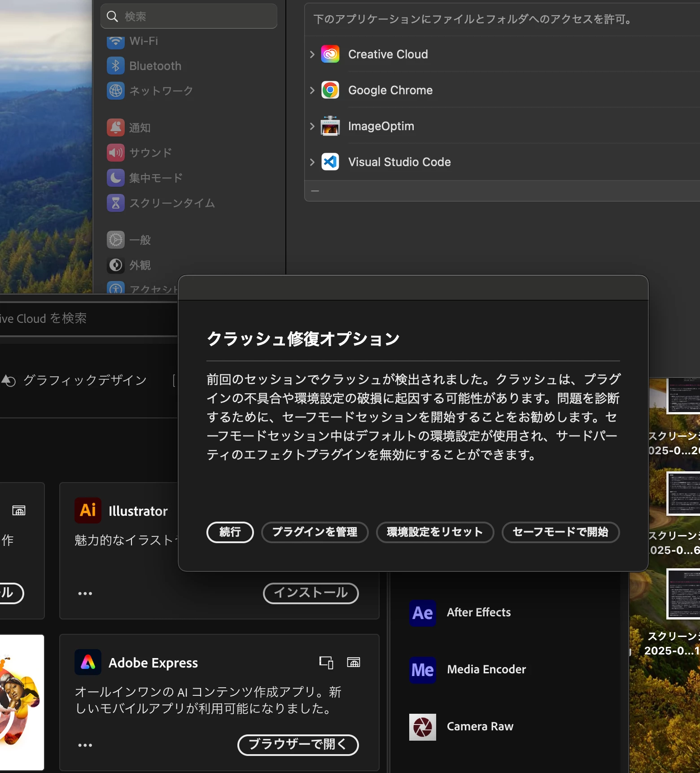This screenshot has width=700, height=773.
Task: Click the インストール button on Illustrator card
Action: [x=311, y=593]
